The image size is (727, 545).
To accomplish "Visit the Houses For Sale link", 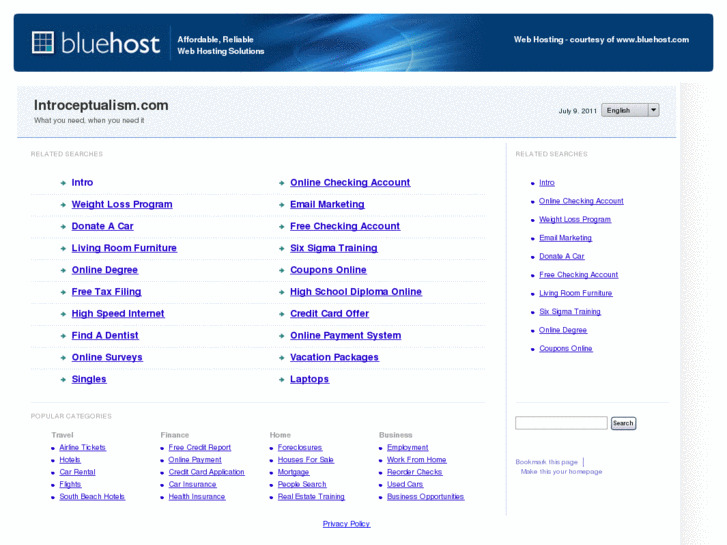I will (306, 460).
